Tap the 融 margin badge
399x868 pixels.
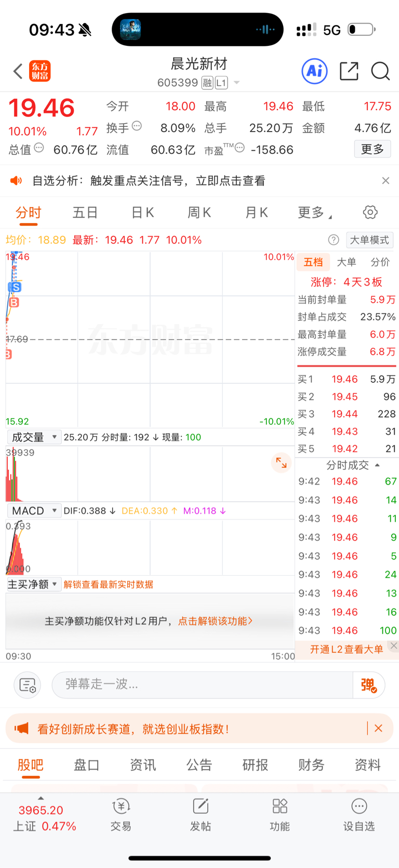[207, 83]
